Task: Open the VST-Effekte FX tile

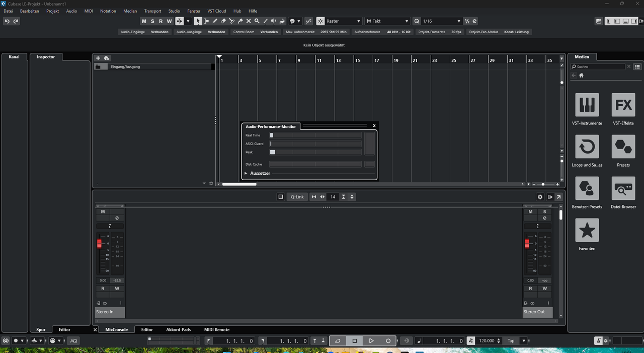Action: pos(623,105)
